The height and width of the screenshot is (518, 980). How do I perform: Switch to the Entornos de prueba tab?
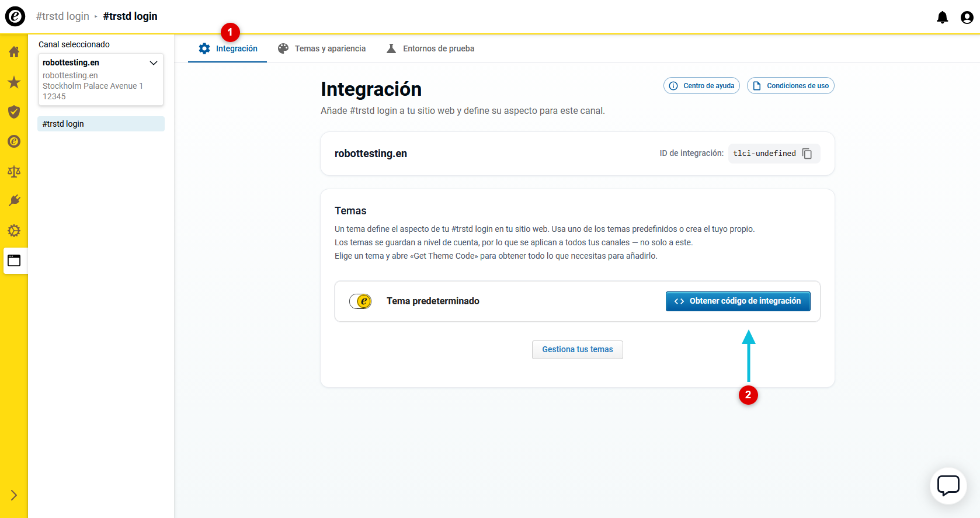[x=430, y=48]
